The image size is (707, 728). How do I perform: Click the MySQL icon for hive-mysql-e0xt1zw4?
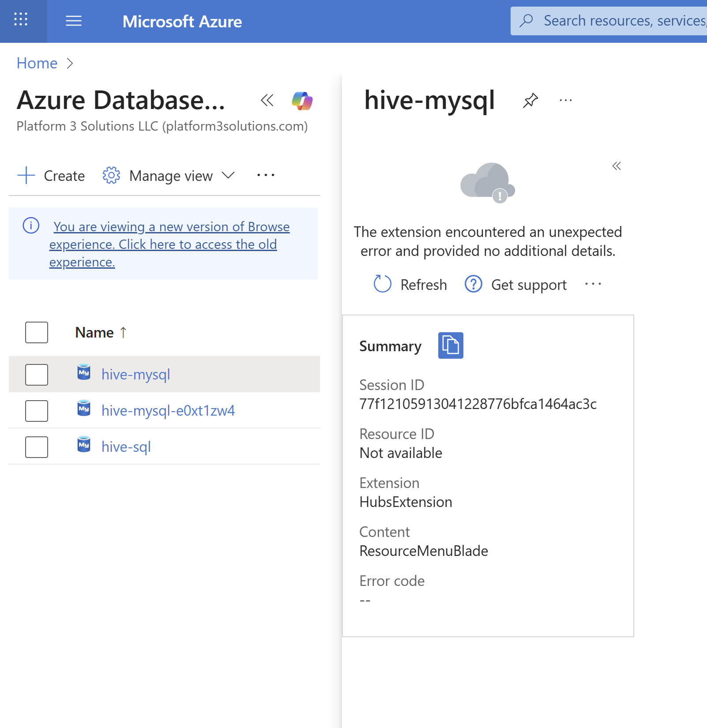pos(84,409)
